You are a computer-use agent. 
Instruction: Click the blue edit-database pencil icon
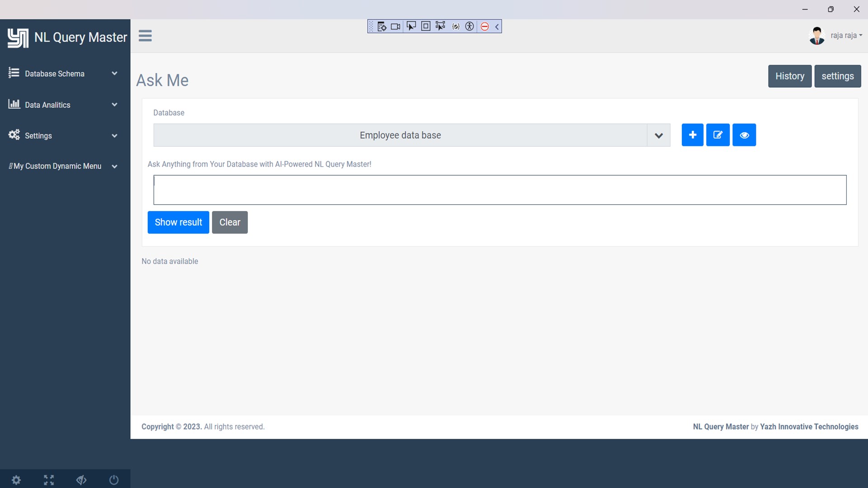pyautogui.click(x=718, y=135)
